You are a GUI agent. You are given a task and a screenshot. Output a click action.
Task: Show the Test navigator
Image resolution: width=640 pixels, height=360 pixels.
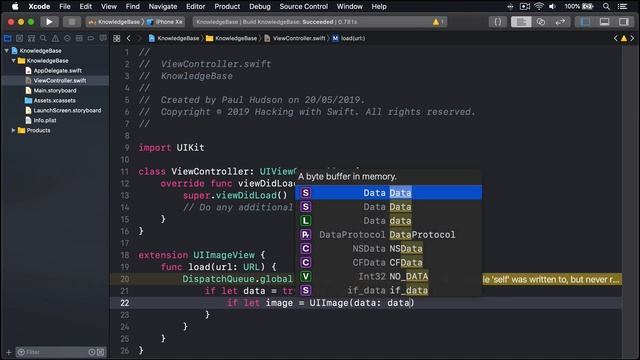point(67,38)
